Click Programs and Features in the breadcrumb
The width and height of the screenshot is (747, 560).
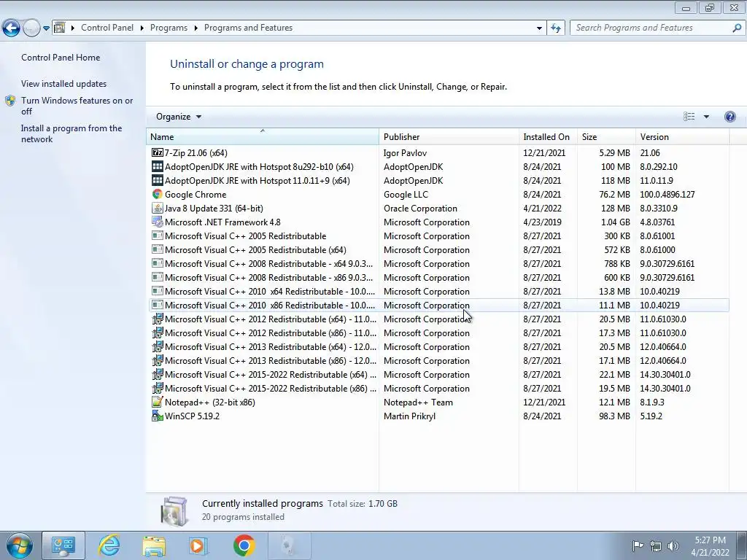tap(248, 28)
